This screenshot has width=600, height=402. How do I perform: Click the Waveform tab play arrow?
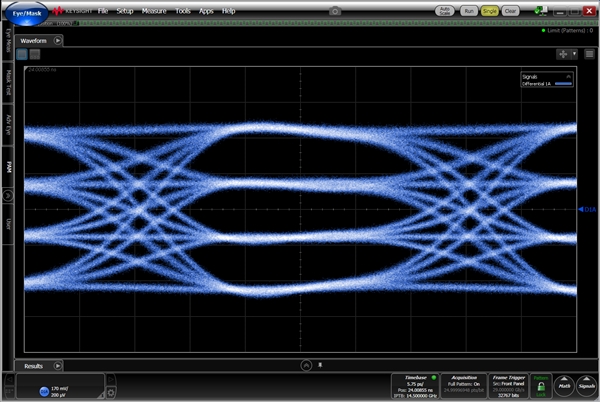tap(58, 40)
